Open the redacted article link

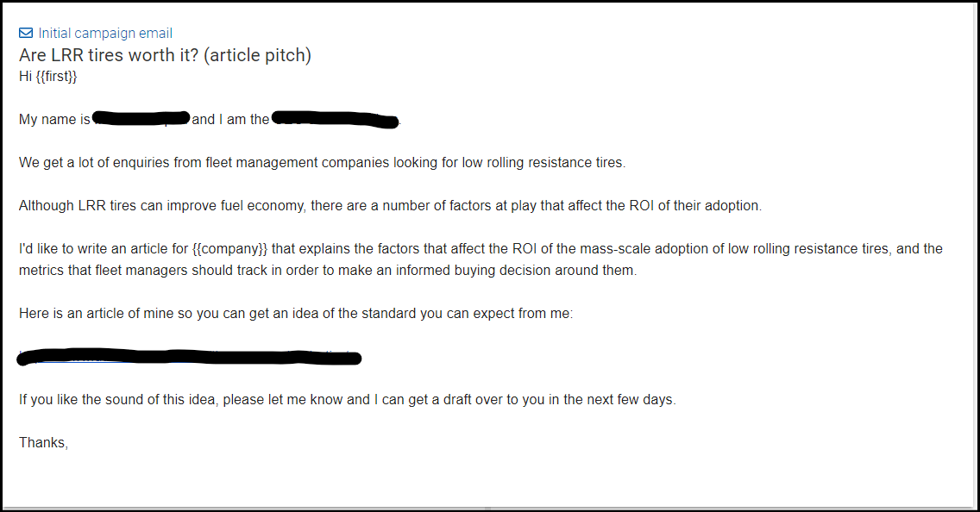(x=190, y=357)
